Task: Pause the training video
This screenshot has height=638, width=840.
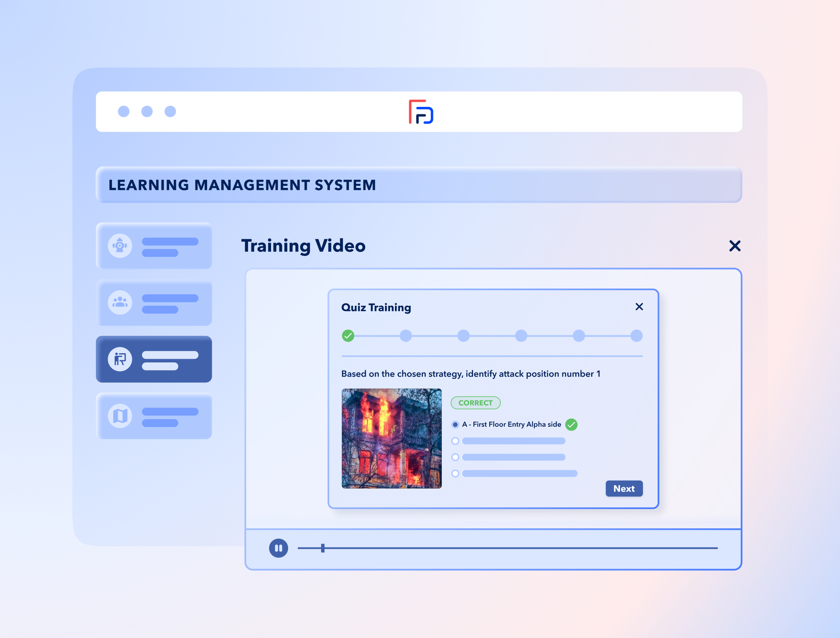Action: coord(278,548)
